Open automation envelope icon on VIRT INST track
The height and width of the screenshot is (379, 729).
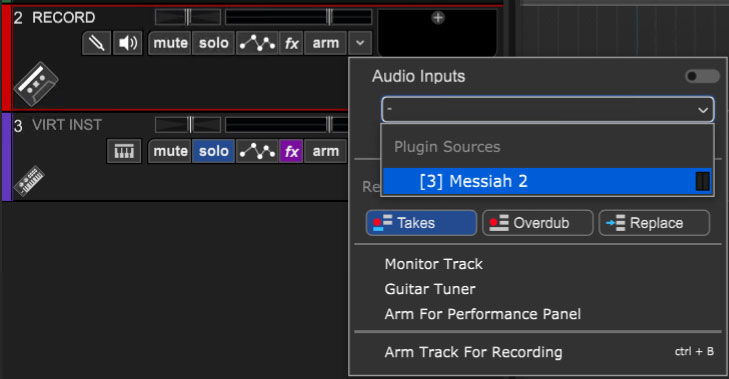[257, 151]
